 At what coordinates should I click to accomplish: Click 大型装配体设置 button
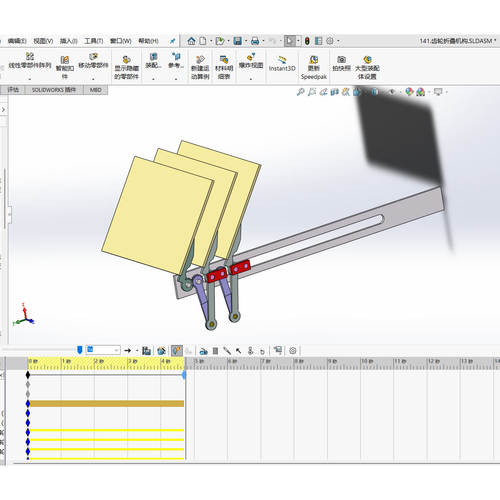tap(367, 68)
